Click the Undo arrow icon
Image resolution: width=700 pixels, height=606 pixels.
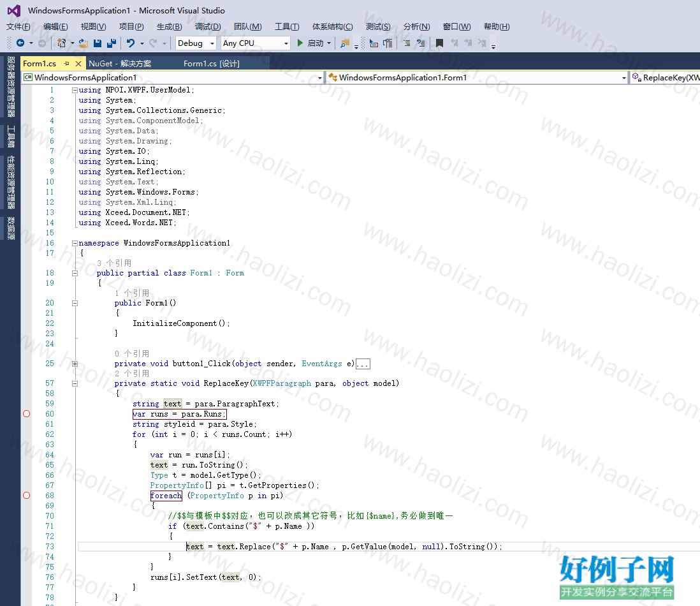point(130,43)
